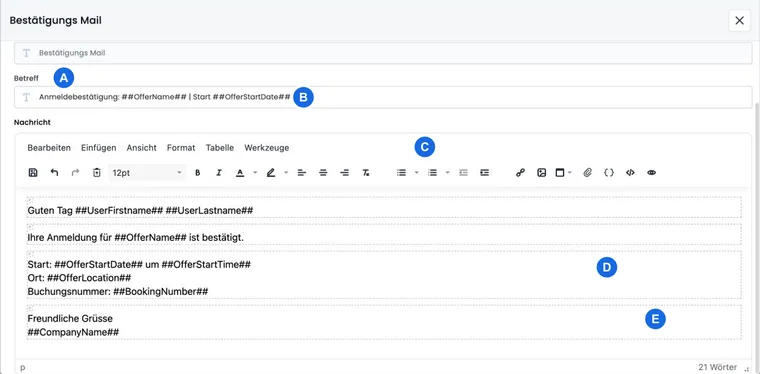The width and height of the screenshot is (760, 374).
Task: Insert a numbered list
Action: pos(432,172)
